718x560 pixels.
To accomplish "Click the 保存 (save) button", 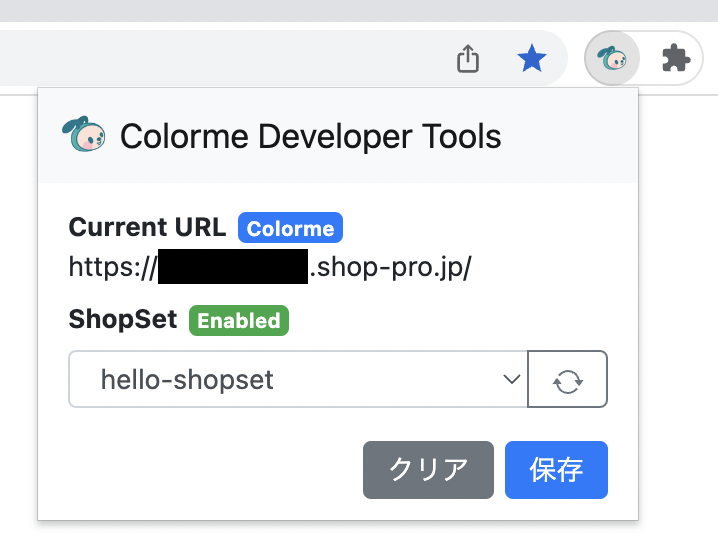I will [556, 470].
